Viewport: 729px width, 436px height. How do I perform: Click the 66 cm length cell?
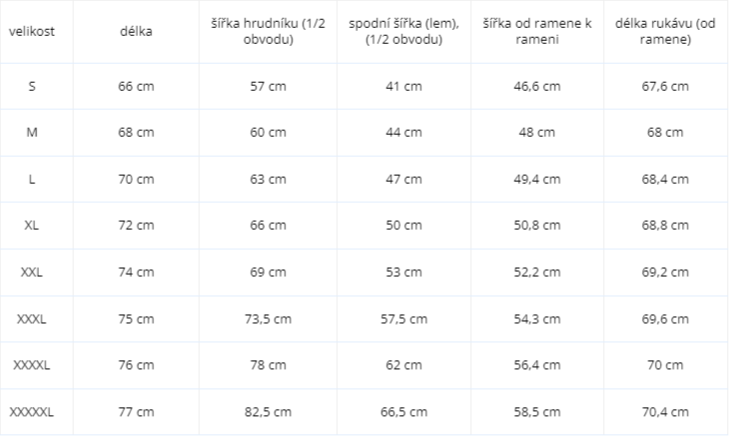[x=136, y=86]
